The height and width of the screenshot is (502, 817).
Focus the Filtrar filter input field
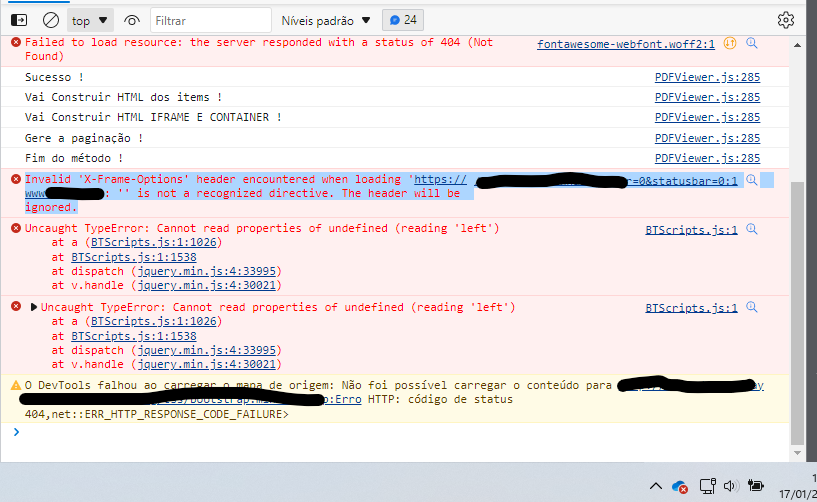(211, 20)
